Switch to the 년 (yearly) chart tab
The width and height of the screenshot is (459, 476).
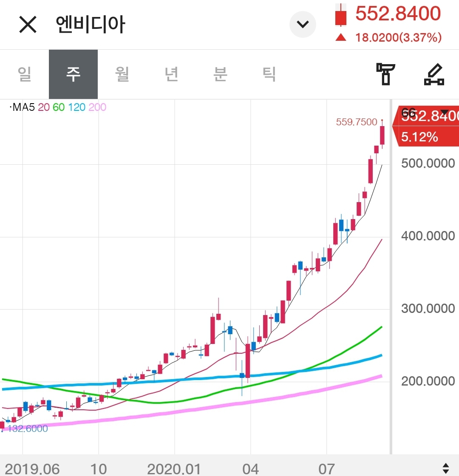pyautogui.click(x=171, y=74)
